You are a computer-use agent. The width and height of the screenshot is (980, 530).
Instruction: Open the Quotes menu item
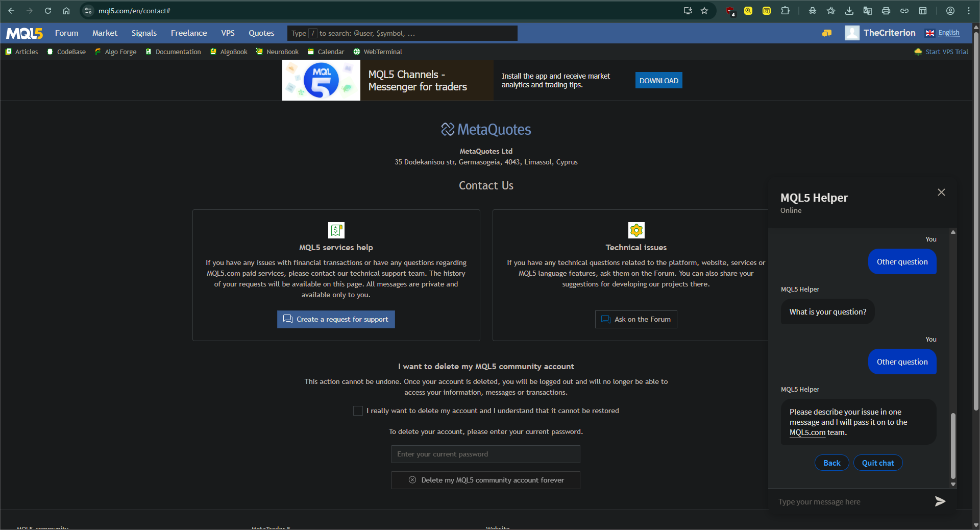pyautogui.click(x=261, y=33)
